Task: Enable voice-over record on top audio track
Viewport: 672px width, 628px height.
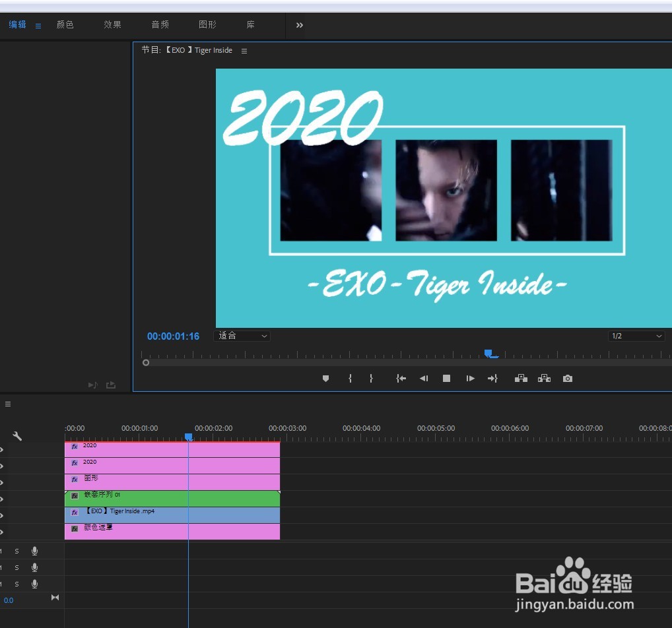Action: click(35, 551)
